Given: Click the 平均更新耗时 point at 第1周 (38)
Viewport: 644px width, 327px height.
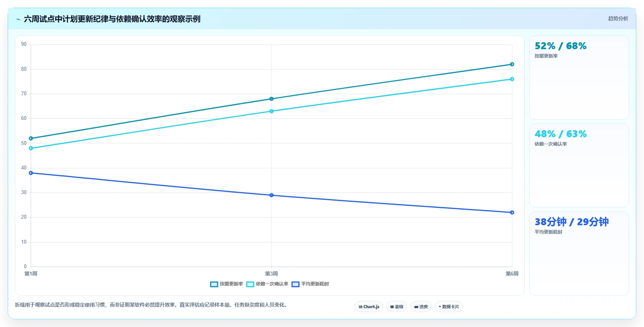Looking at the screenshot, I should click(x=31, y=173).
